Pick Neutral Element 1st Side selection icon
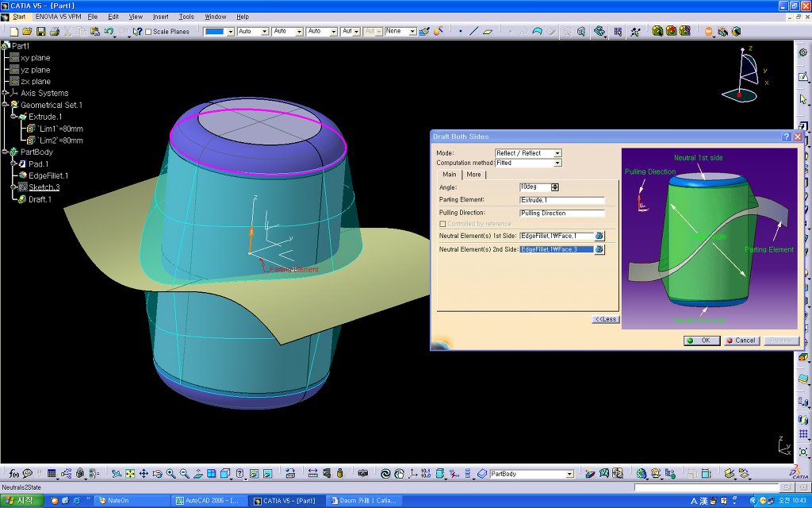The width and height of the screenshot is (812, 508). coord(599,236)
